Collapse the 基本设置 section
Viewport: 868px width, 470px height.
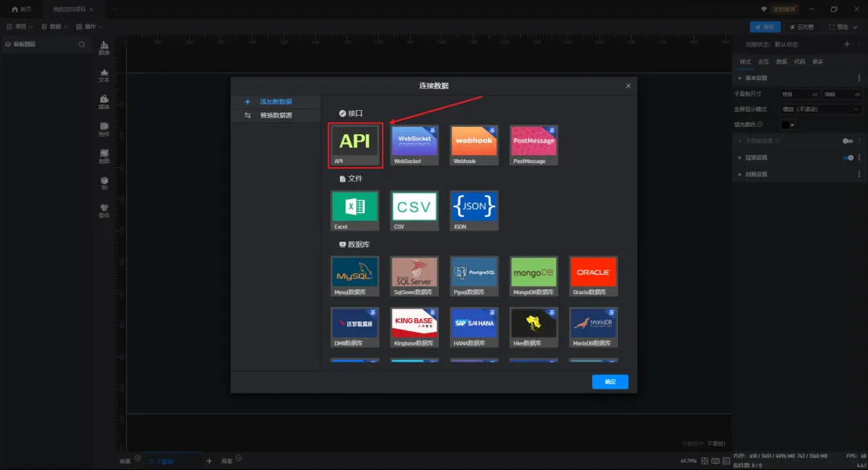tap(739, 78)
